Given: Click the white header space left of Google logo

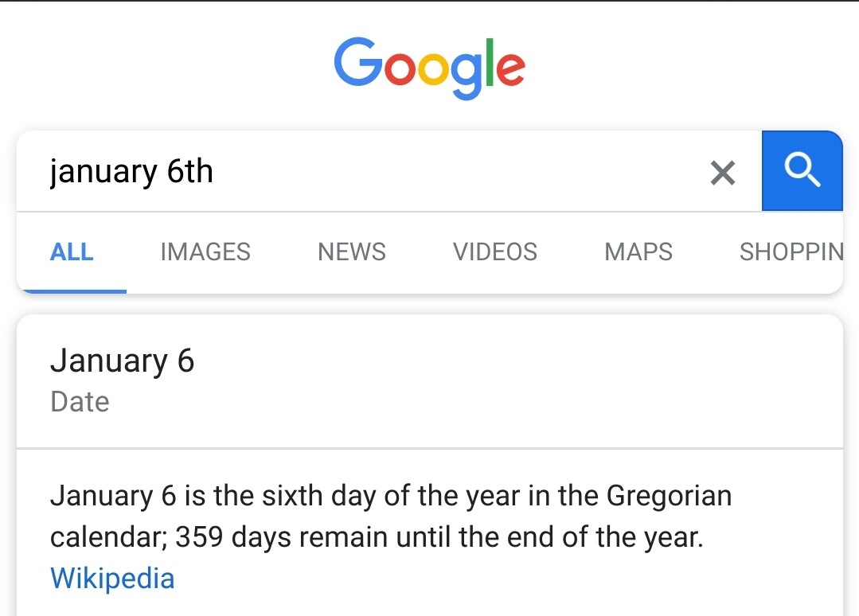Looking at the screenshot, I should tap(159, 66).
